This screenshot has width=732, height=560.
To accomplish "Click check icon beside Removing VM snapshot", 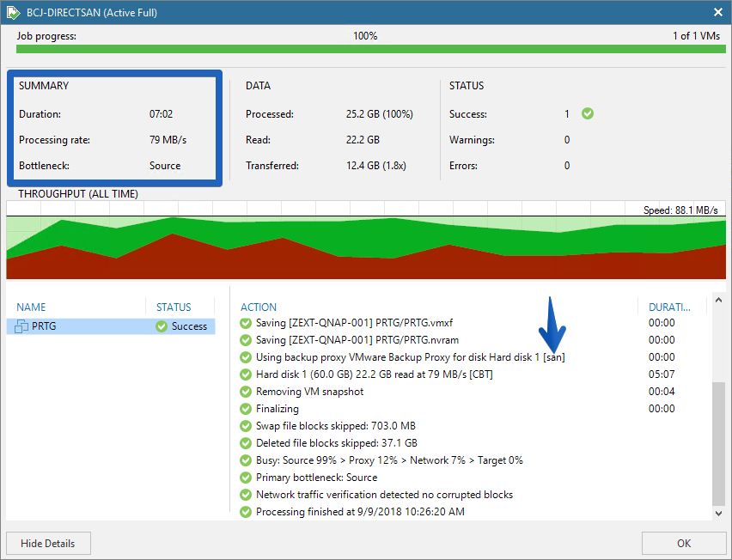I will click(x=246, y=392).
